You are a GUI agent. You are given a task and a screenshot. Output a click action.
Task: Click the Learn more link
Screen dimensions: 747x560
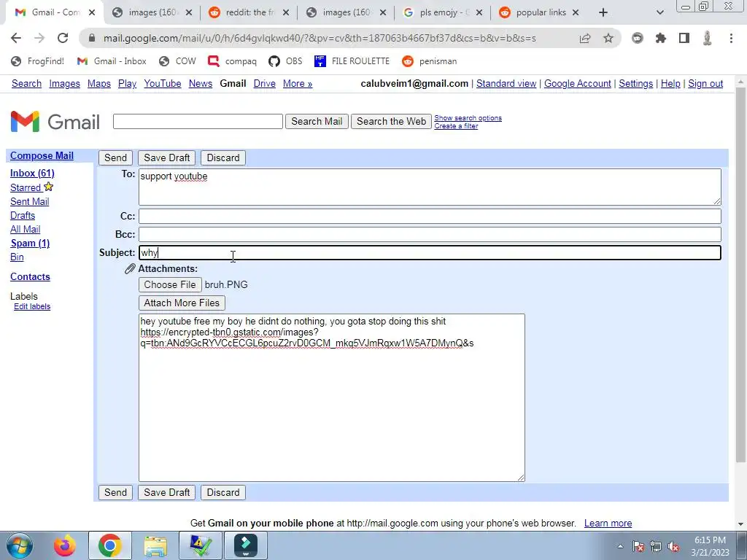(608, 523)
